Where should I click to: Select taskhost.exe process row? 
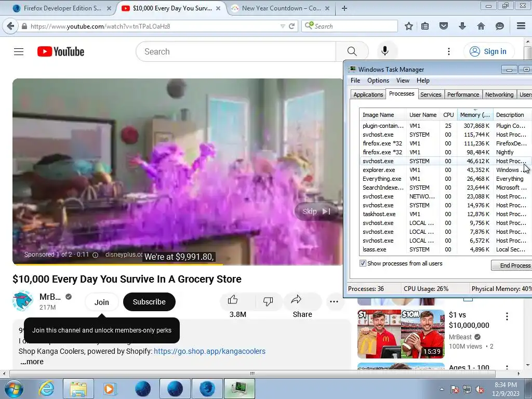[x=445, y=214]
